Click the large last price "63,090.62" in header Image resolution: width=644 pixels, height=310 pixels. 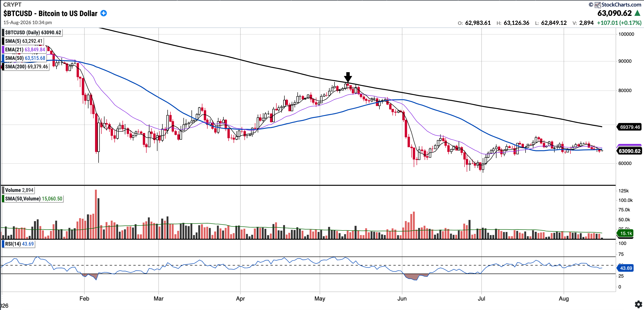point(614,13)
